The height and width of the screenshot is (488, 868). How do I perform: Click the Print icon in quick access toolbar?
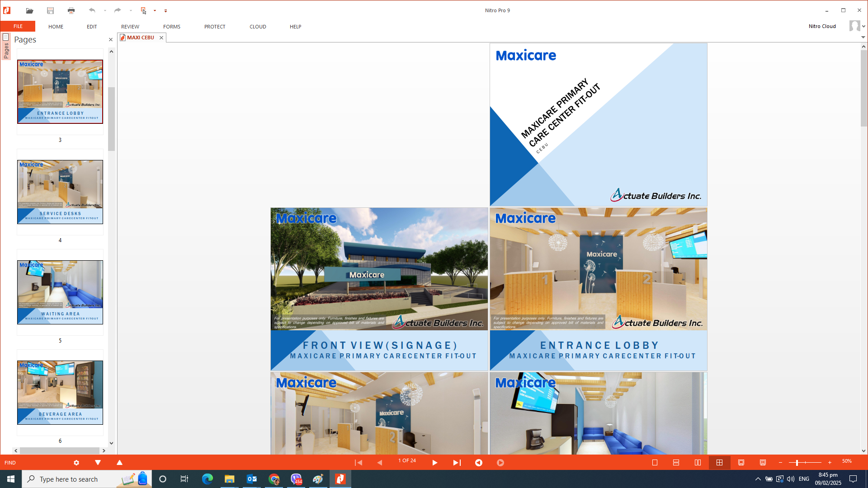(x=71, y=10)
